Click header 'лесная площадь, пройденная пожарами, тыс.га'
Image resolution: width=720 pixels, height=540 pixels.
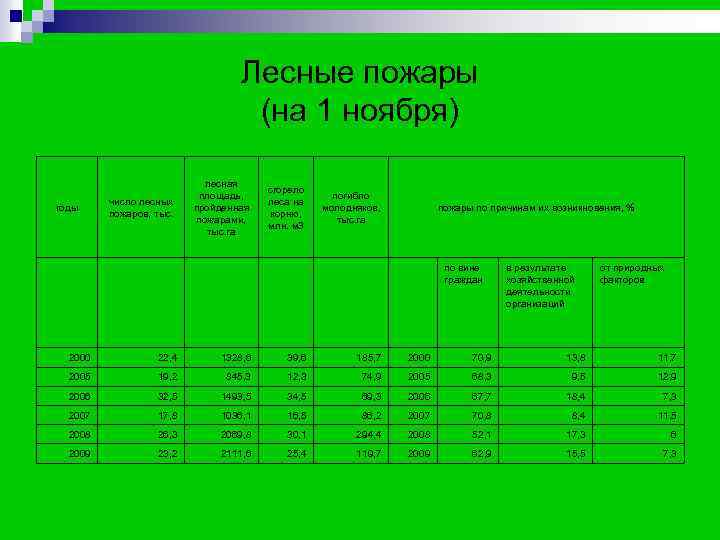click(222, 208)
